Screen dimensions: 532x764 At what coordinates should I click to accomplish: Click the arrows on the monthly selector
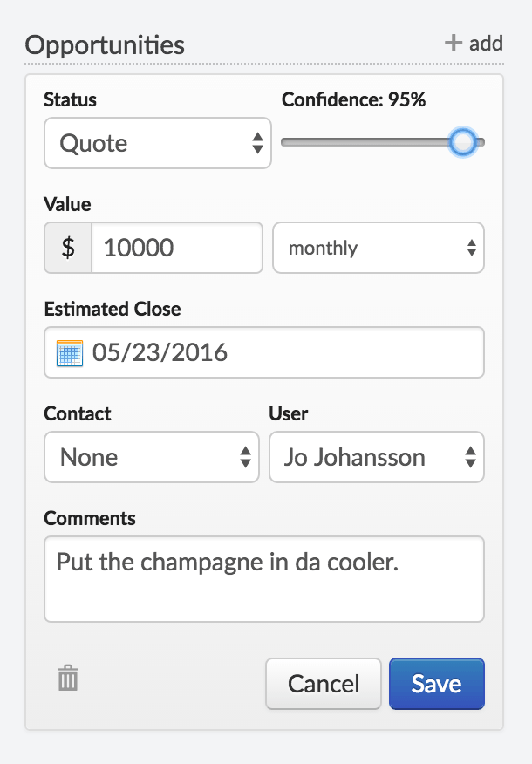click(x=471, y=248)
